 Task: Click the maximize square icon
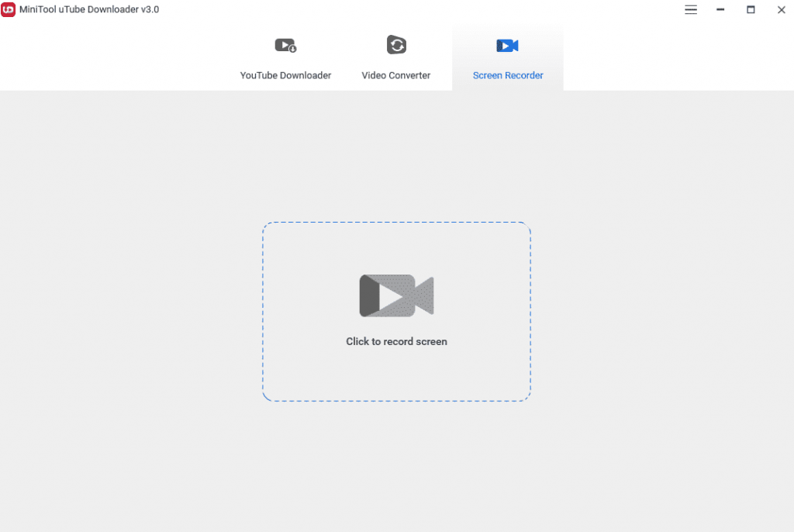[x=751, y=10]
